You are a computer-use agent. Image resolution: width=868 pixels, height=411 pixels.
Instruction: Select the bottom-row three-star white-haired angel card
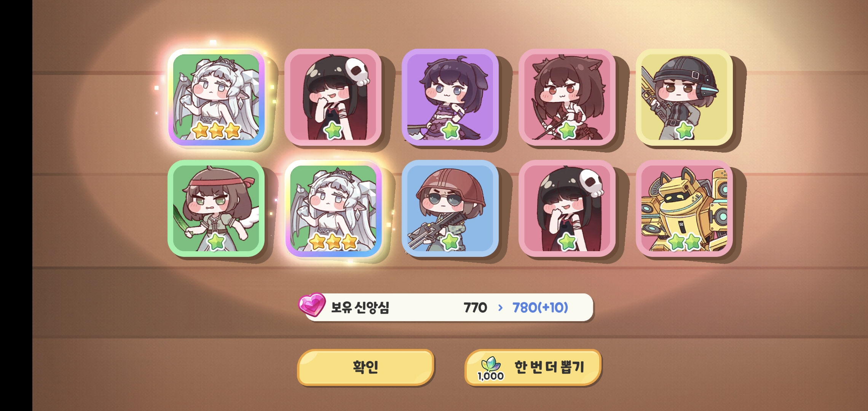point(333,208)
